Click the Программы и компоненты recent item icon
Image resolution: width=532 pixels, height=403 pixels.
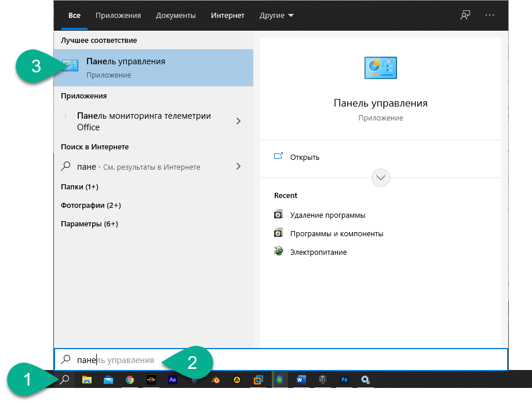pyautogui.click(x=278, y=233)
